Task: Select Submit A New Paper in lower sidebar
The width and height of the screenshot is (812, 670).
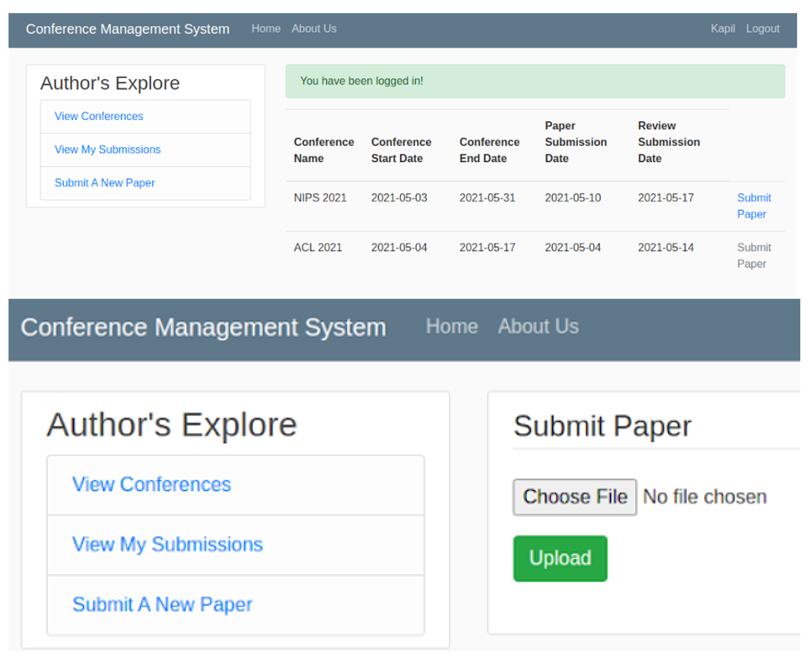Action: pos(162,604)
